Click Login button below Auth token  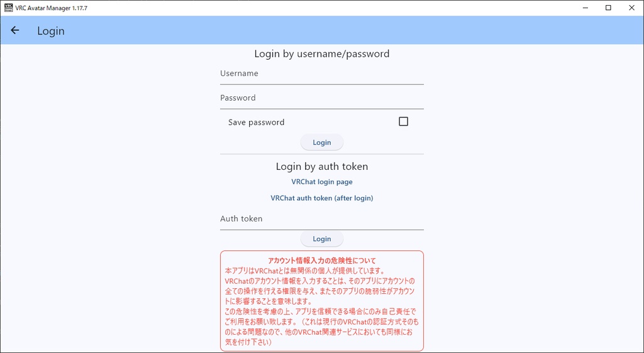click(x=321, y=238)
